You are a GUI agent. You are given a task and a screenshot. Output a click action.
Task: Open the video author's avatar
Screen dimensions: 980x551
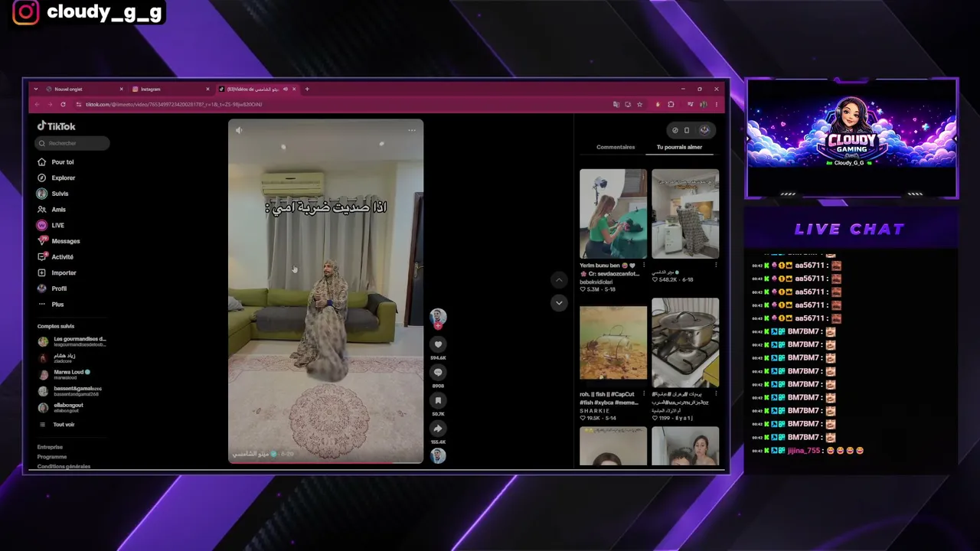tap(438, 317)
